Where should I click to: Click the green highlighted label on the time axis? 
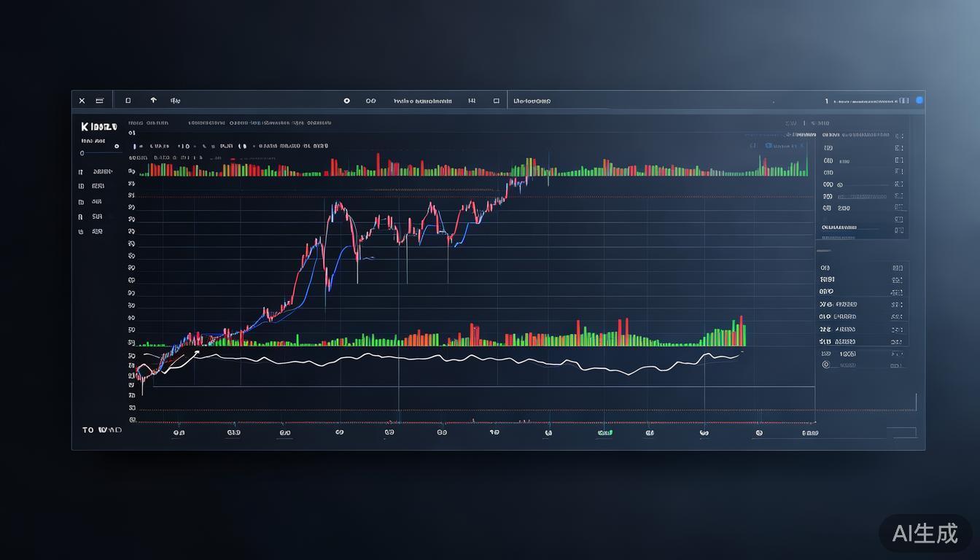click(x=604, y=432)
